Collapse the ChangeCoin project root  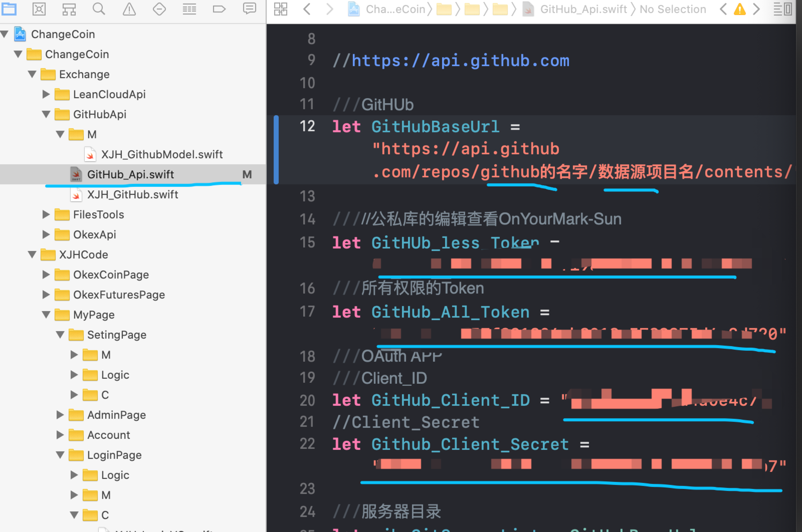[x=5, y=34]
